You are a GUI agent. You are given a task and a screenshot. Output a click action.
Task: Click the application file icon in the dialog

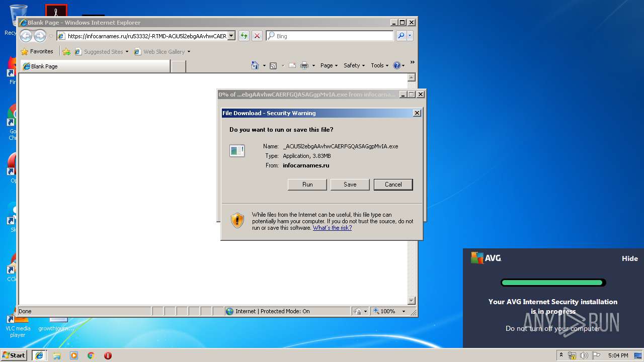click(x=237, y=150)
